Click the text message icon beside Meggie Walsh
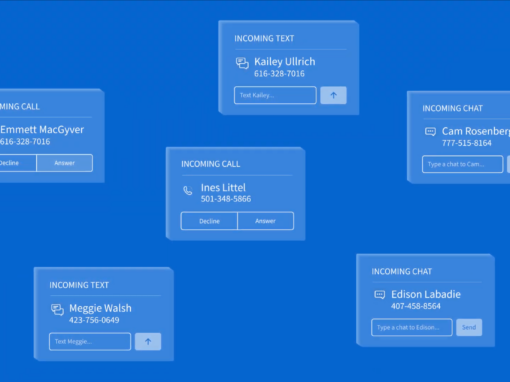The image size is (510, 382). [x=57, y=310]
